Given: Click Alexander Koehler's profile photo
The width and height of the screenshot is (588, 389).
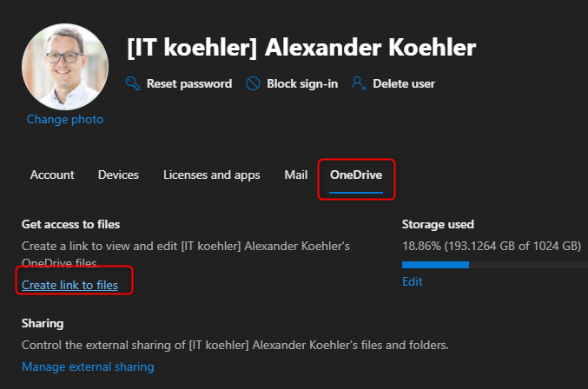Looking at the screenshot, I should (x=65, y=67).
